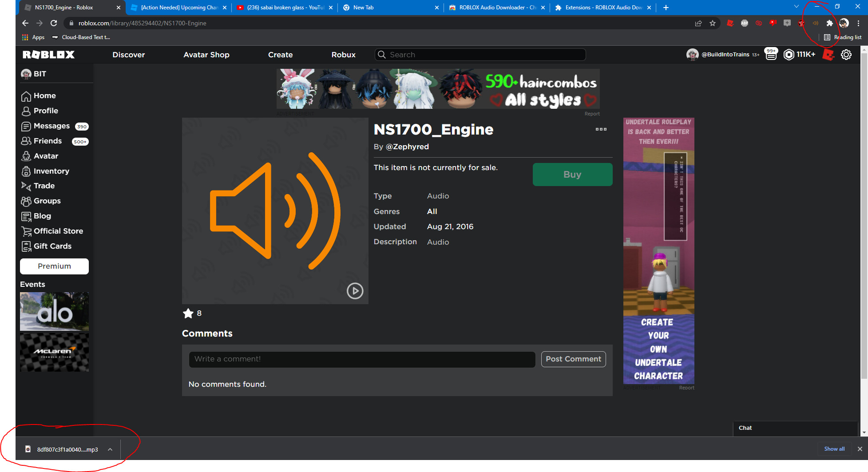Open the Roblox settings gear
Screen dimensions: 868x472
846,55
